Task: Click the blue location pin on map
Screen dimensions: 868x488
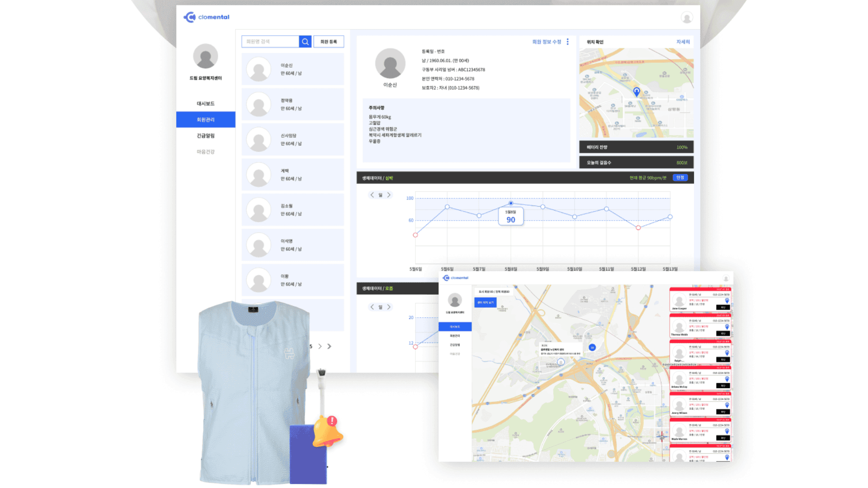Action: (x=636, y=92)
